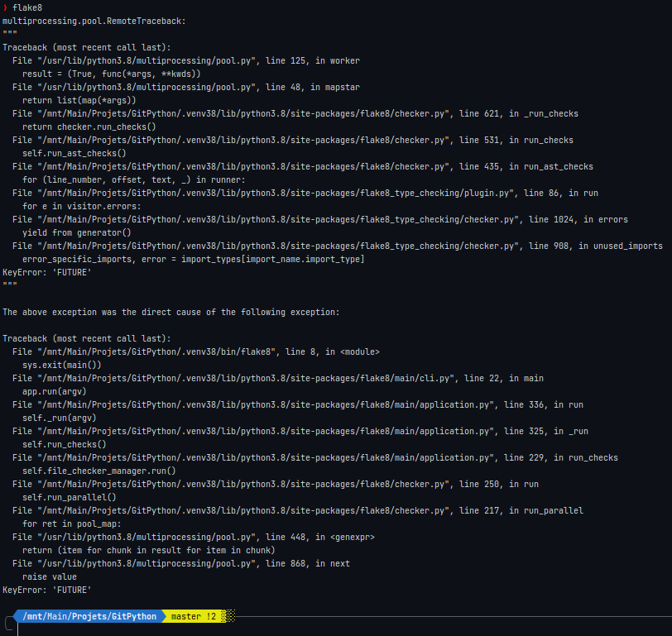Click cli.py 'line 22, in main' entry
This screenshot has width=672, height=636.
point(278,379)
